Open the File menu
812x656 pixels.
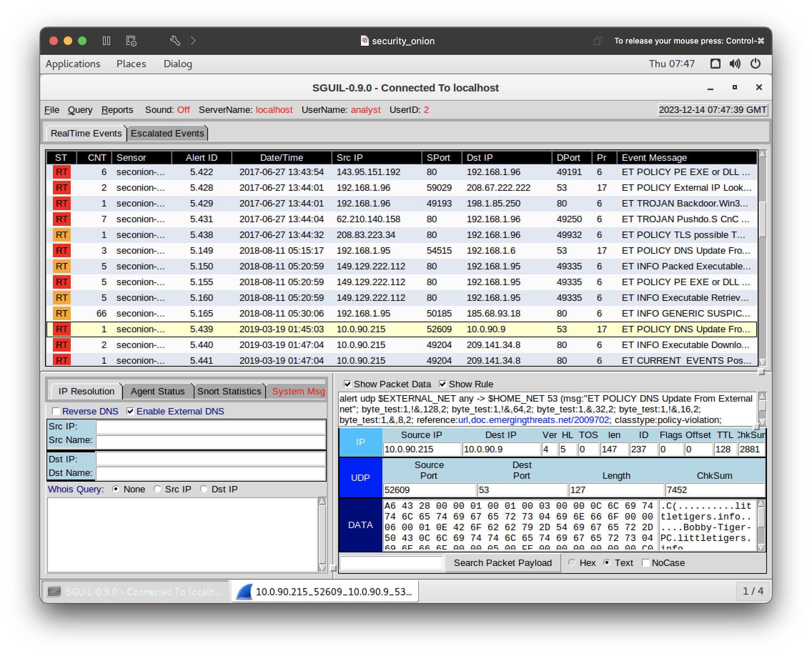click(x=52, y=110)
